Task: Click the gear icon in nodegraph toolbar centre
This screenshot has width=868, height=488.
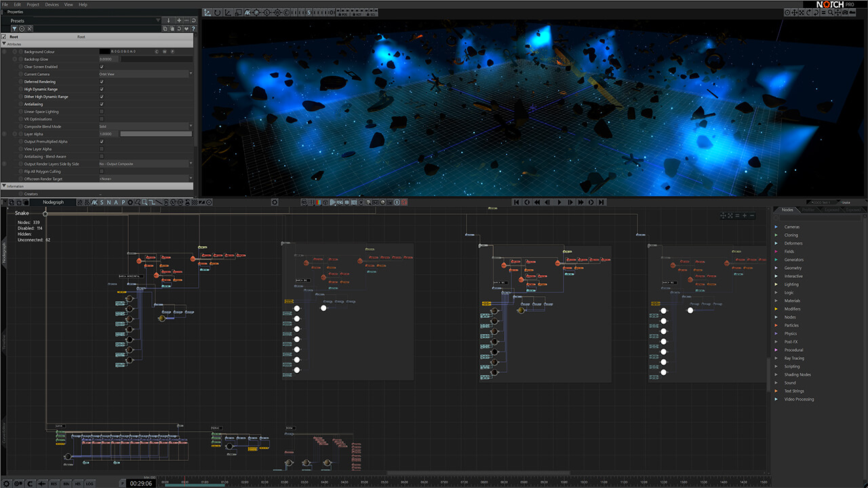Action: coord(275,202)
